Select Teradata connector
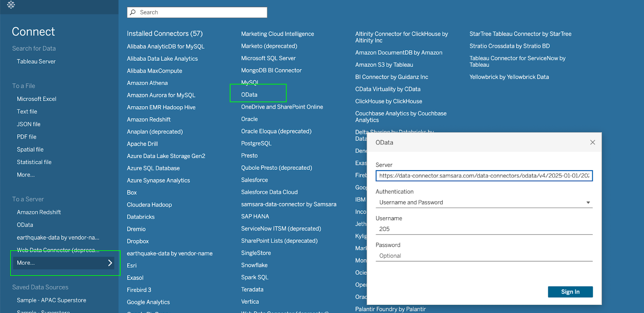This screenshot has width=644, height=313. (252, 290)
